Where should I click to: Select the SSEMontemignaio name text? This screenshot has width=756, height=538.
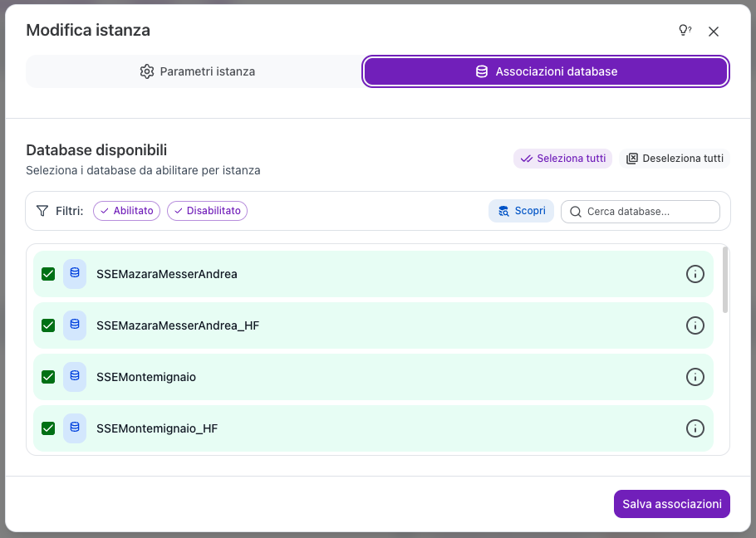click(146, 377)
